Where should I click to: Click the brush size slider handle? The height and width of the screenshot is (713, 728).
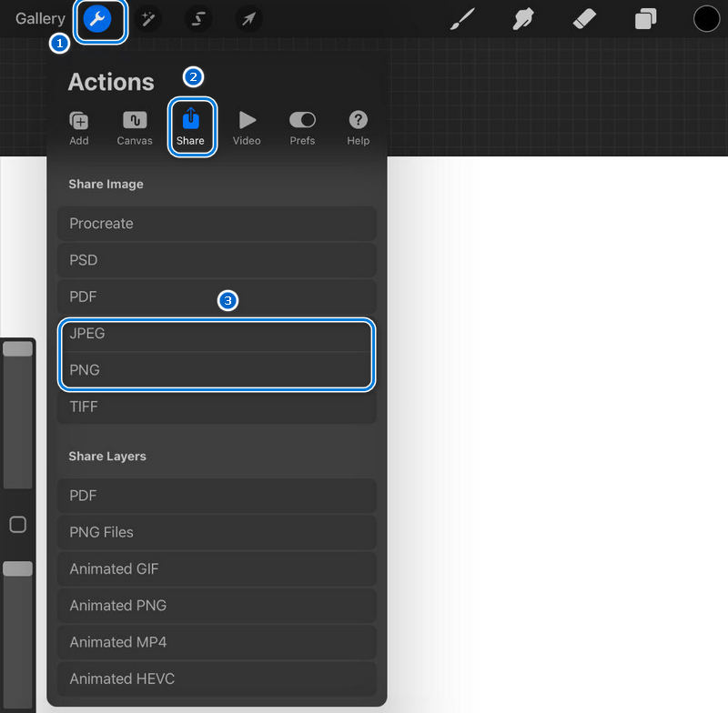click(17, 349)
